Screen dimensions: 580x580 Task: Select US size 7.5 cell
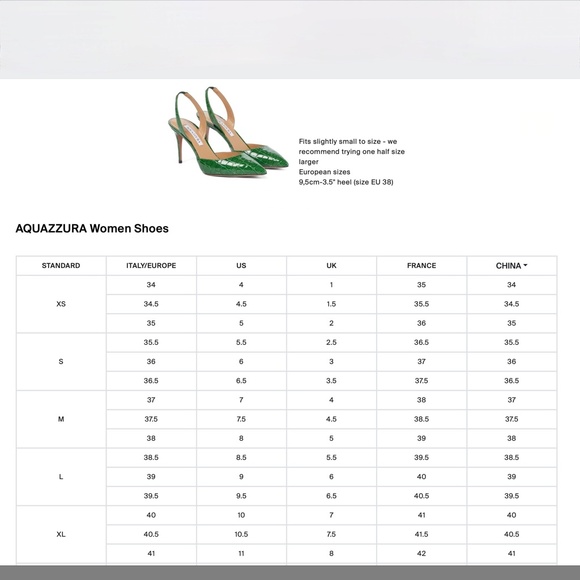pyautogui.click(x=241, y=419)
